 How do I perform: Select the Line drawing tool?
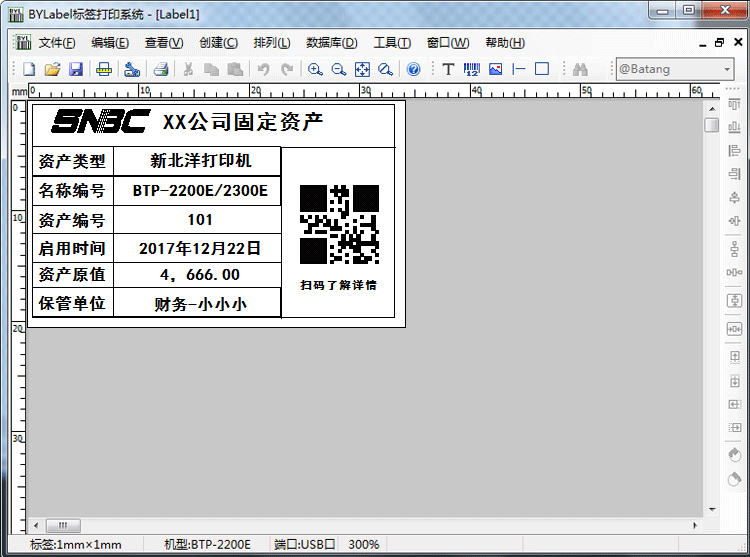coord(518,69)
